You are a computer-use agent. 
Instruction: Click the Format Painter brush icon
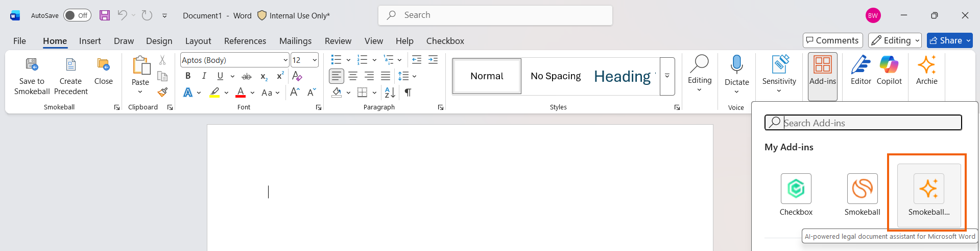[162, 93]
